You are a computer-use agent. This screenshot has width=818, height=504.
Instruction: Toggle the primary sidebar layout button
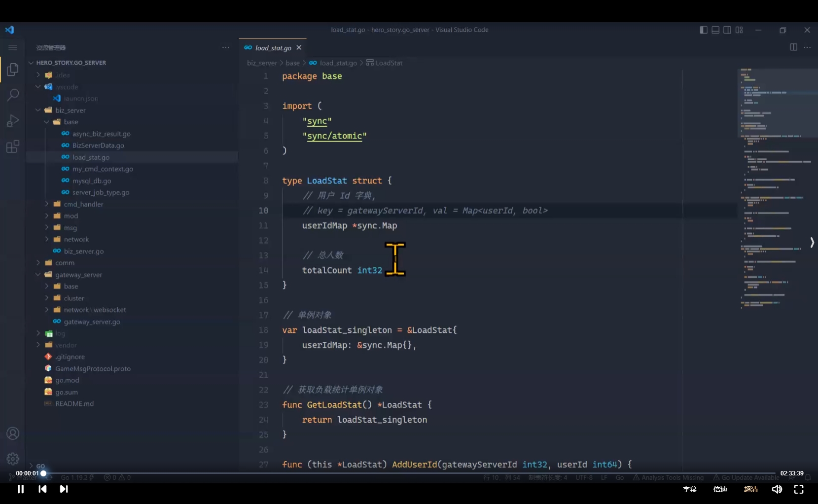[x=704, y=30]
